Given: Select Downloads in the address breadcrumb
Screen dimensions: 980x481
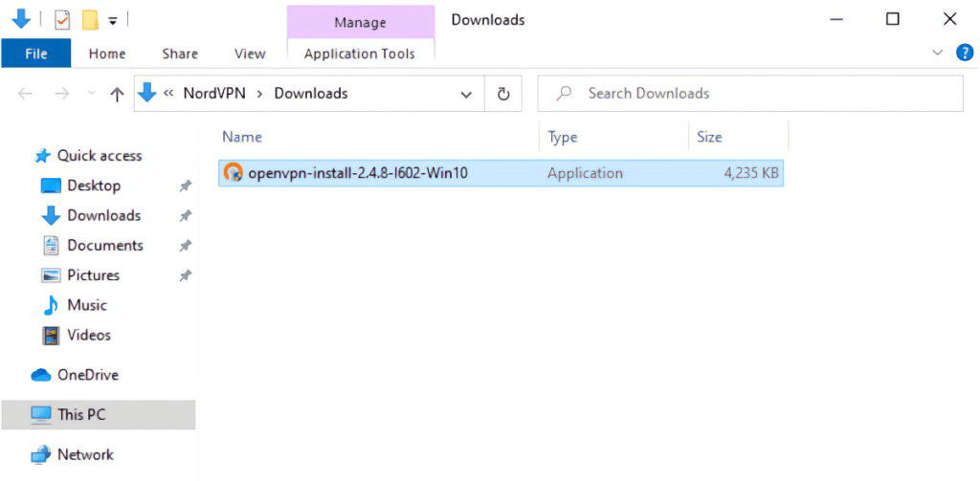Looking at the screenshot, I should tap(311, 94).
